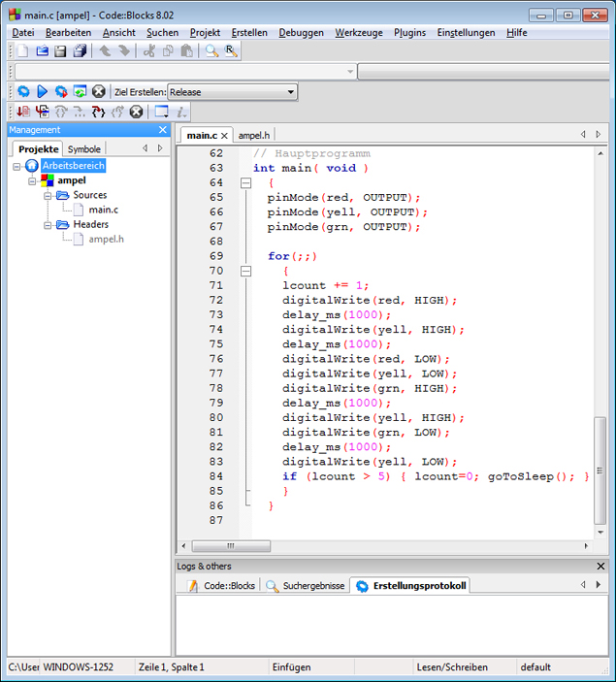
Task: Open the Plugins menu
Action: (x=409, y=33)
